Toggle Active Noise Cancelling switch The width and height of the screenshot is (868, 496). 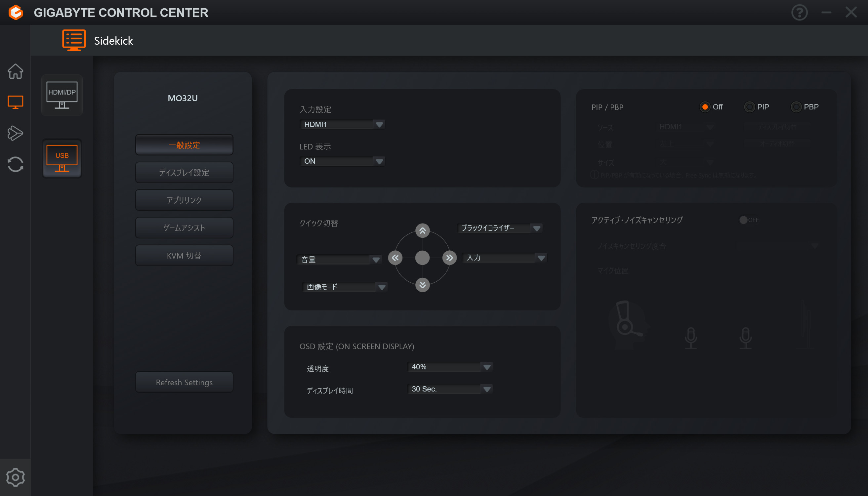pos(748,220)
